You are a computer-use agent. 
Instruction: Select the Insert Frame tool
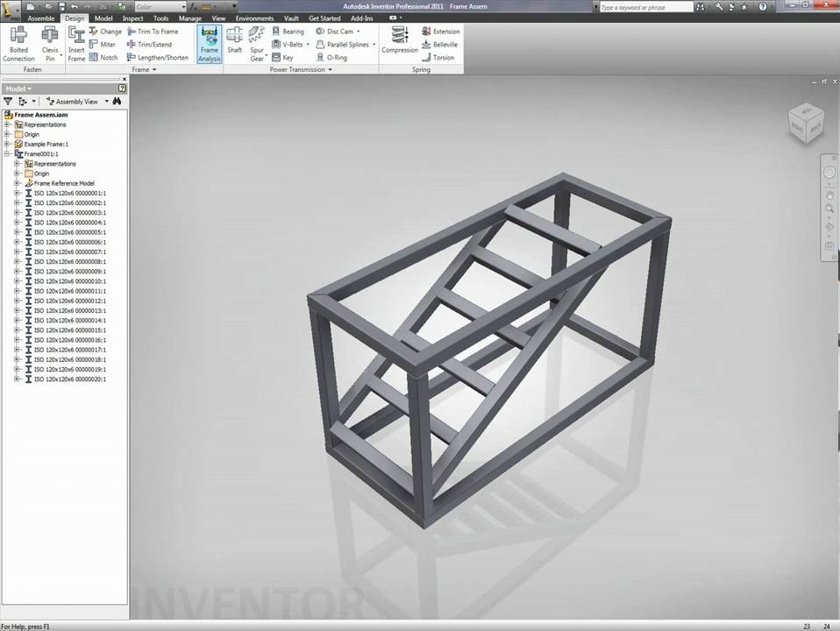(77, 43)
